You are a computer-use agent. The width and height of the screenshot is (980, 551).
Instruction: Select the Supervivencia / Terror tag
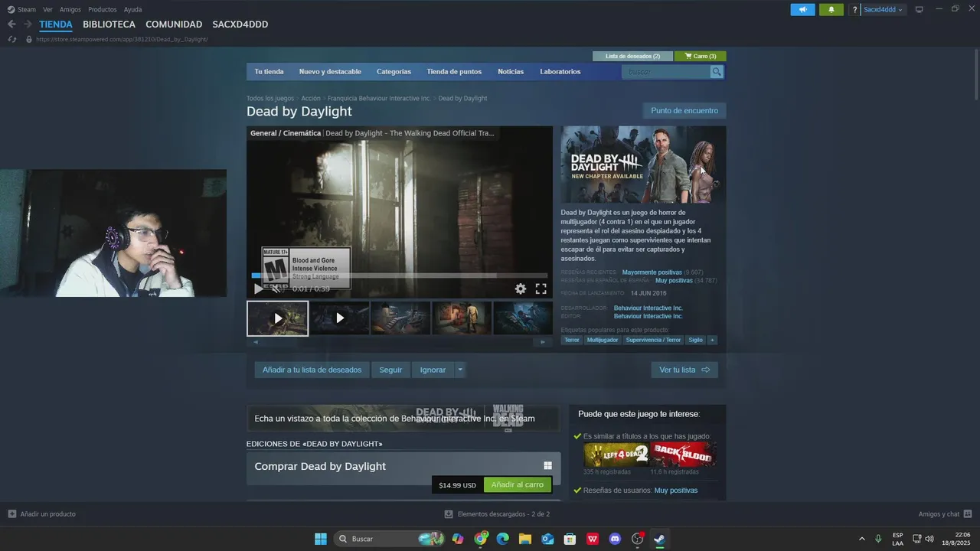[653, 340]
